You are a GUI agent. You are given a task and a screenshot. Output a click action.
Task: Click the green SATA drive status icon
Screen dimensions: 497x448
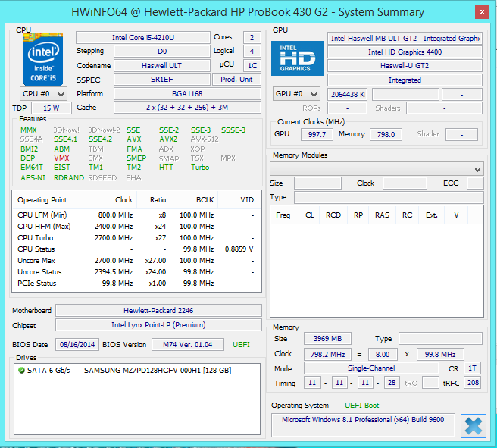pyautogui.click(x=21, y=370)
